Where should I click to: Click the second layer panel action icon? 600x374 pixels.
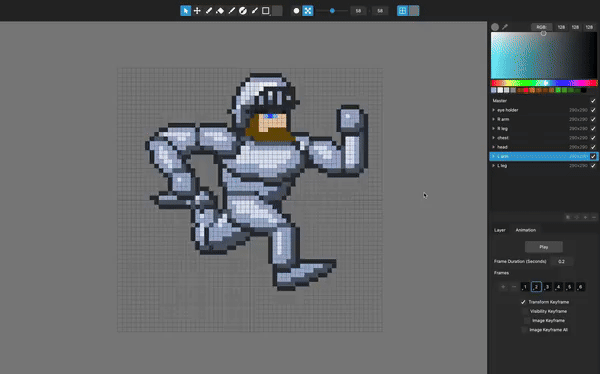click(x=577, y=217)
